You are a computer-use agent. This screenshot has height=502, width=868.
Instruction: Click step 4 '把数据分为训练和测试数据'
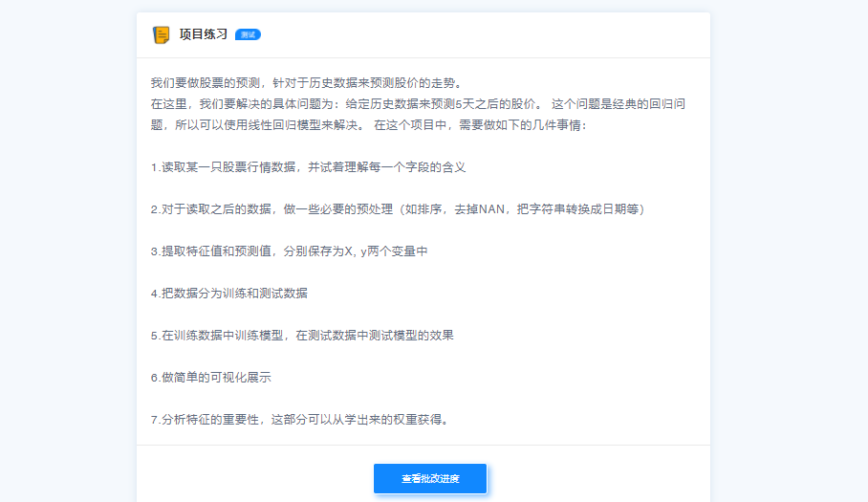coord(229,294)
